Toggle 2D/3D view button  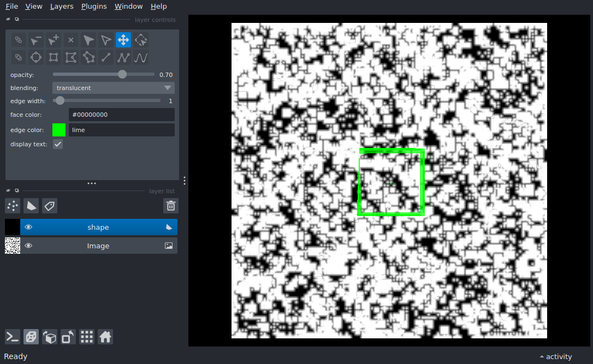pos(31,337)
